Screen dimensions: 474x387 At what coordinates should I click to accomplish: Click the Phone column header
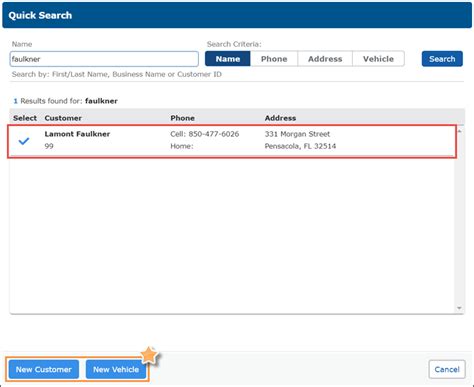[182, 118]
